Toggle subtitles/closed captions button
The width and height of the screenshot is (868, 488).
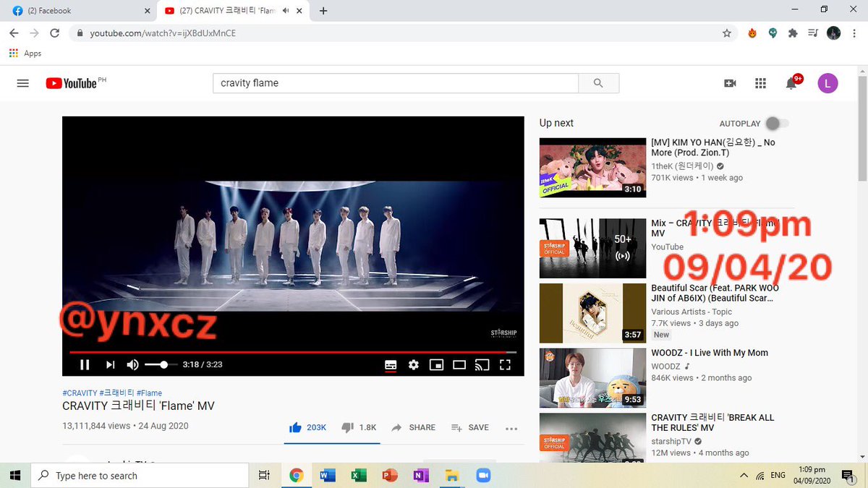tap(391, 365)
